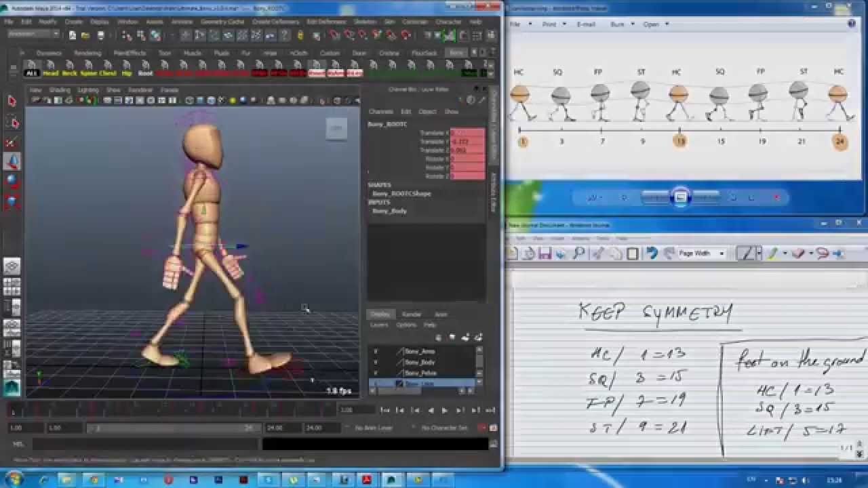Click the Find magnifier in Windows Journal toolbar
868x488 pixels.
tap(578, 253)
